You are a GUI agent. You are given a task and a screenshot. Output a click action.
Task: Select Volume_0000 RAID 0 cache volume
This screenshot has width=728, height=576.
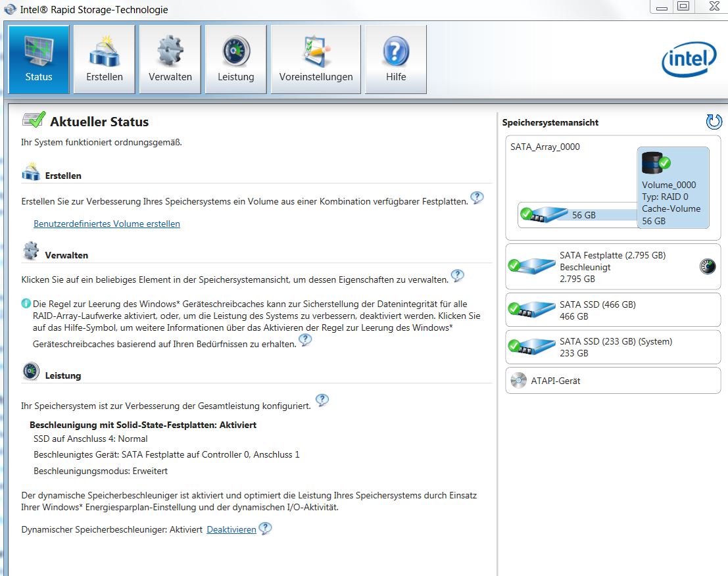pos(673,187)
